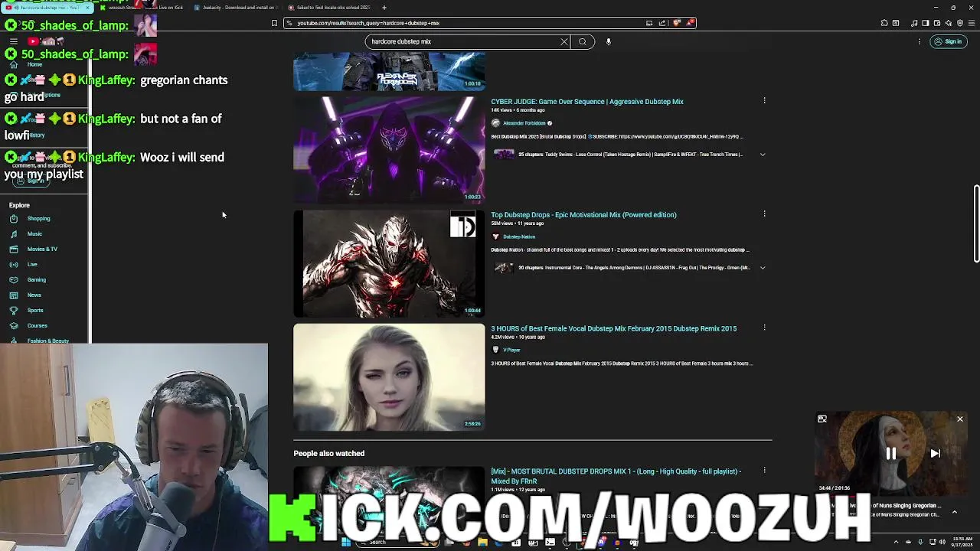Click the browser address bar URL
Screen dimensions: 980x551
(x=367, y=23)
